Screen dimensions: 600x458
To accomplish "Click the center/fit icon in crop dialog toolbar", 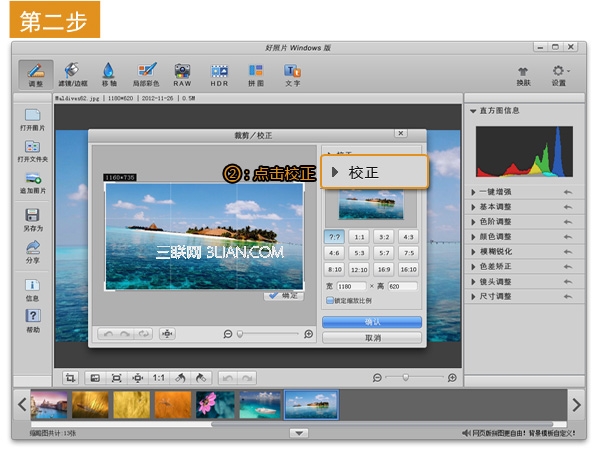I will click(167, 334).
